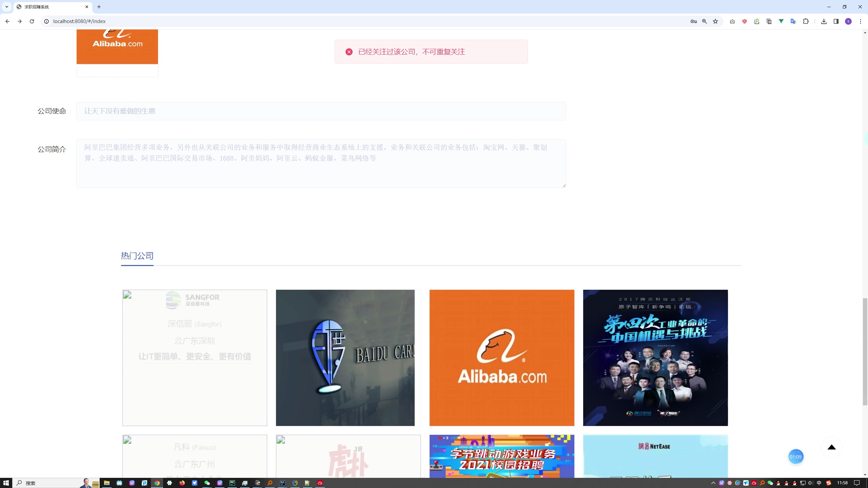Open the Sogou input tray icon
Viewport: 868px width, 488px height.
[x=829, y=483]
